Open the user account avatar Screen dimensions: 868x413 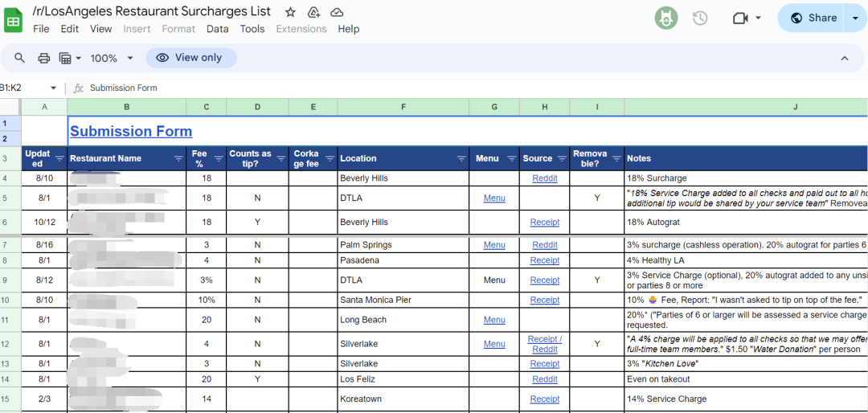pyautogui.click(x=665, y=18)
